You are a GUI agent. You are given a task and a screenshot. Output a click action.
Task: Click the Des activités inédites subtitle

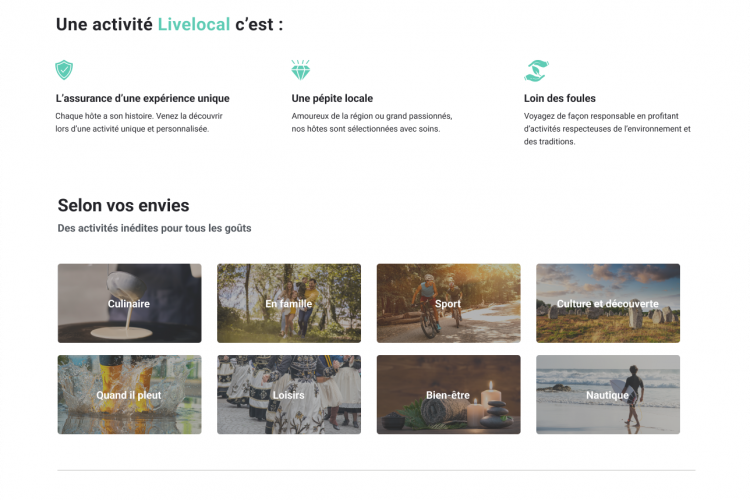coord(154,228)
